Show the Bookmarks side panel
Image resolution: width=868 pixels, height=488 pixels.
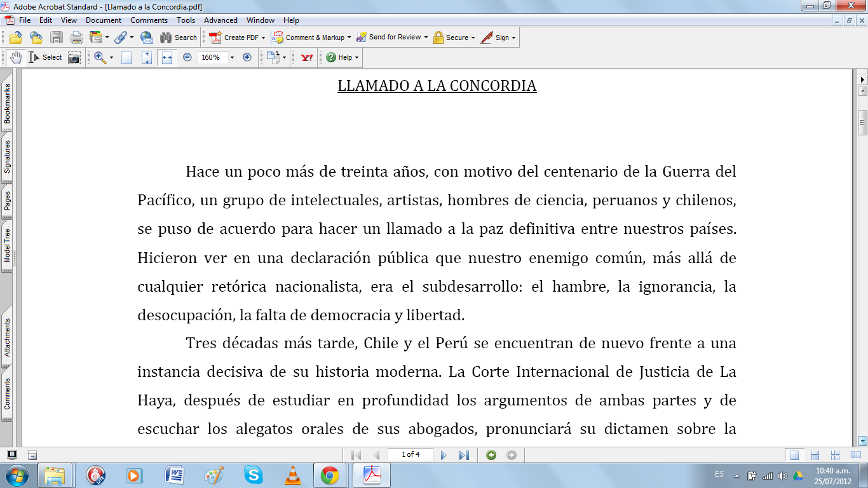(7, 104)
